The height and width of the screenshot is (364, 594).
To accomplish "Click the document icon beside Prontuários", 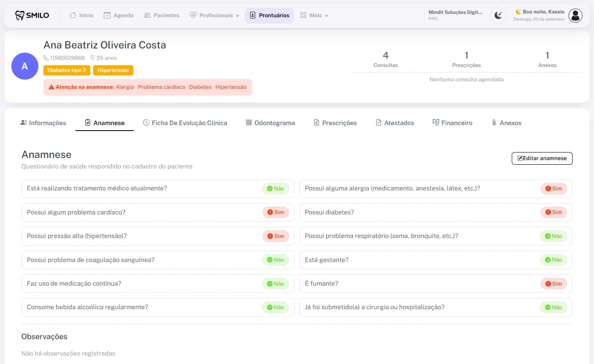I will click(x=253, y=15).
